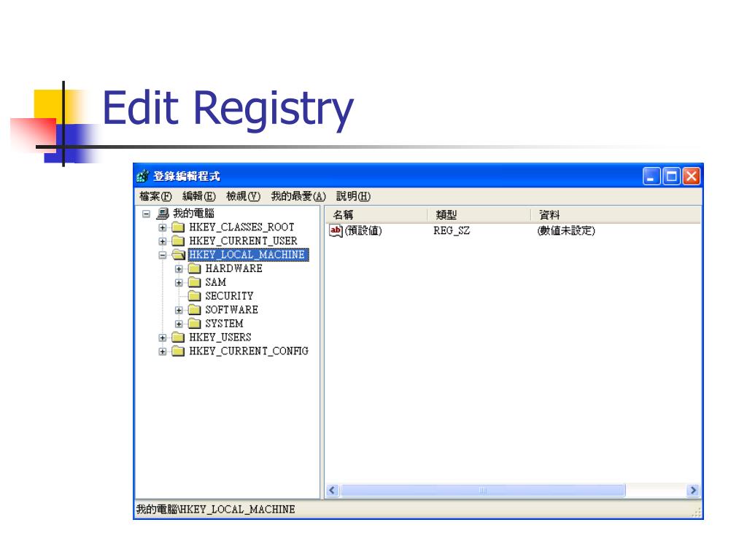This screenshot has width=747, height=560.
Task: Click the SYSTEM folder icon
Action: tap(194, 324)
